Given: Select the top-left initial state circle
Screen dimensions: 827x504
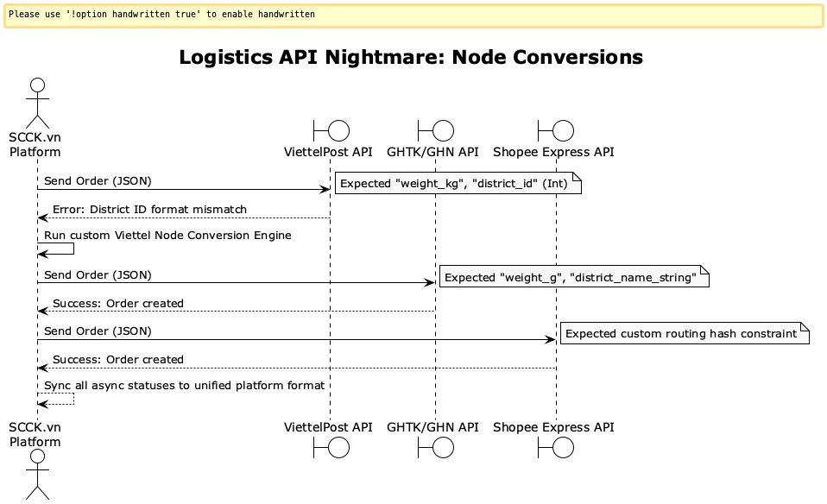Looking at the screenshot, I should click(37, 85).
